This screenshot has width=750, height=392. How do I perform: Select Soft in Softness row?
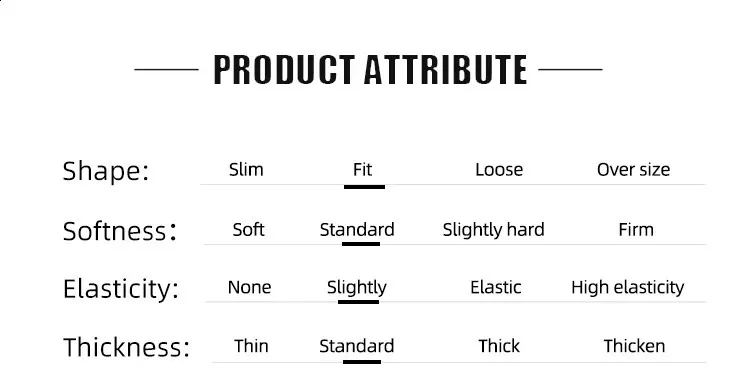(x=248, y=230)
